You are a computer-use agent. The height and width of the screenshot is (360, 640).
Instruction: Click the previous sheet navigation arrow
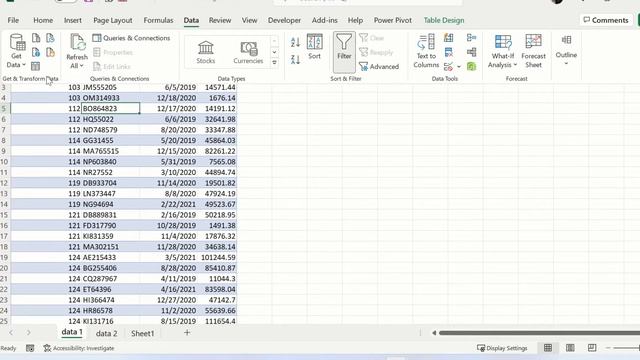pos(11,333)
